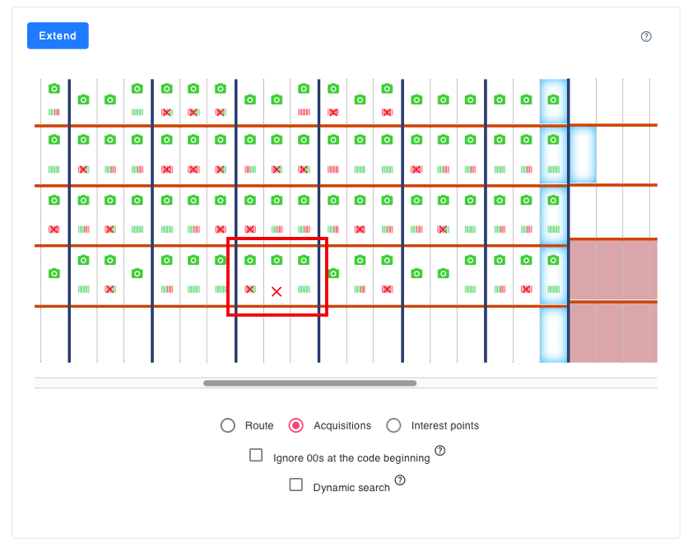Select the Acquisitions radio button

point(296,426)
